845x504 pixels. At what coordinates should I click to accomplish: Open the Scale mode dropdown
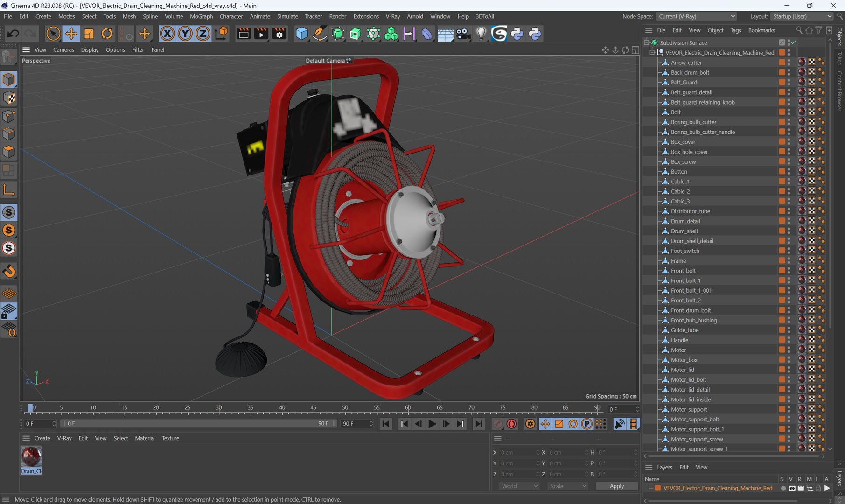[568, 486]
